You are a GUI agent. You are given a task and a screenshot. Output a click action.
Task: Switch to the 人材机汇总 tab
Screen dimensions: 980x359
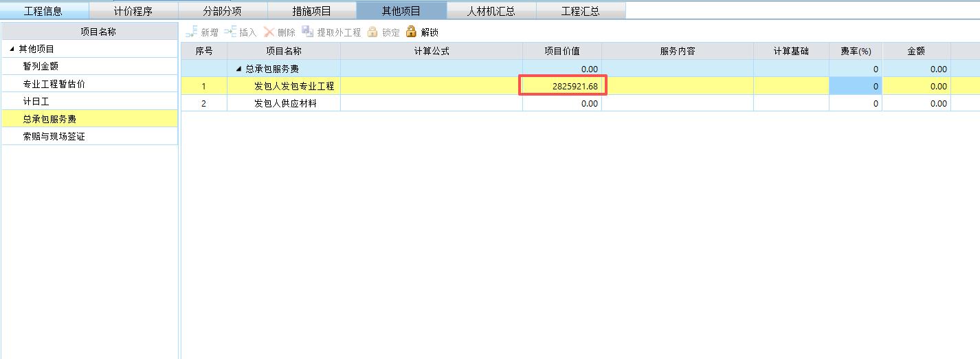point(491,11)
